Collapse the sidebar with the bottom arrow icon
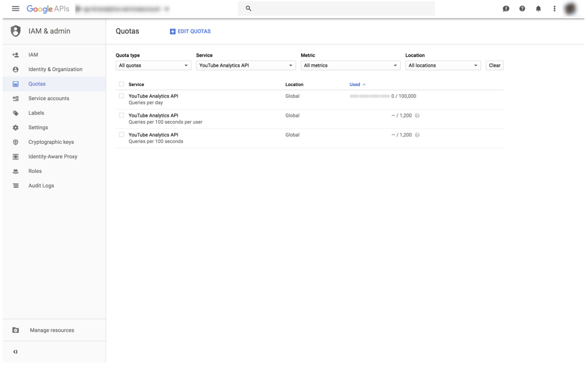The height and width of the screenshot is (368, 588). coord(15,352)
